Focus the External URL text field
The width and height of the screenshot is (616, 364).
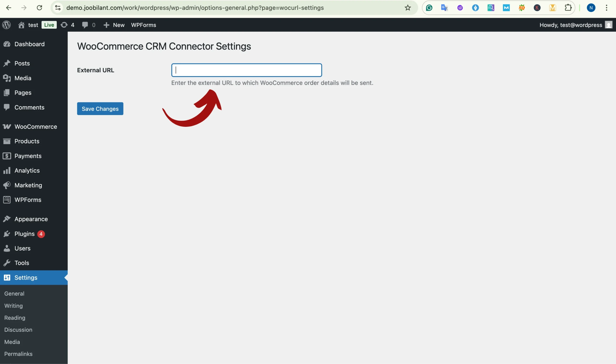tap(247, 70)
